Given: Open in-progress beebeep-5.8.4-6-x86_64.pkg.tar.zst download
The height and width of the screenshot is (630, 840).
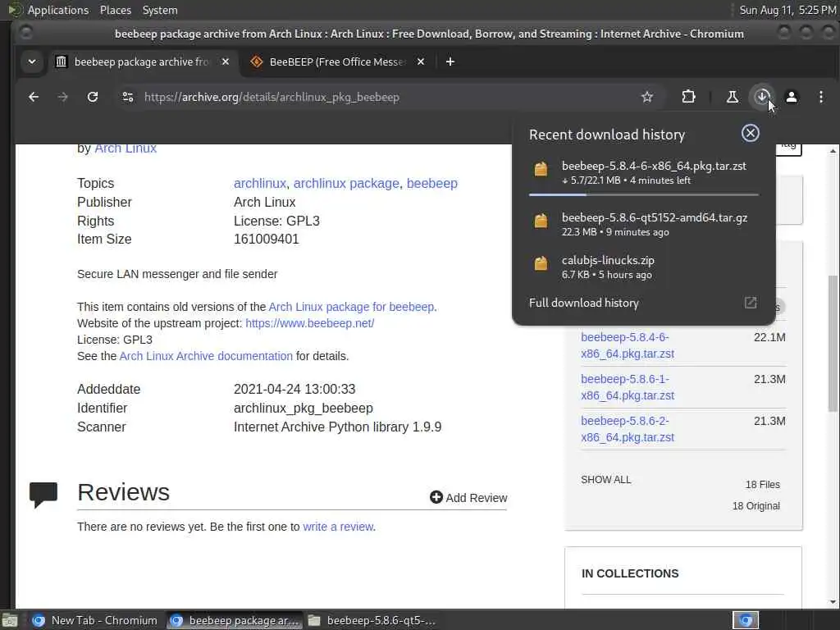Looking at the screenshot, I should 644,172.
